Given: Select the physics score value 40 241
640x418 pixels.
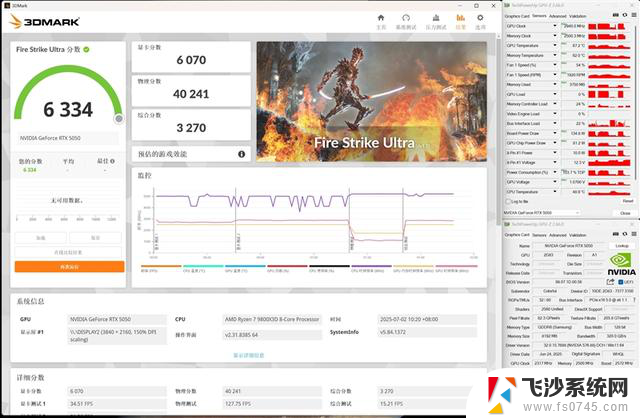Looking at the screenshot, I should (191, 94).
